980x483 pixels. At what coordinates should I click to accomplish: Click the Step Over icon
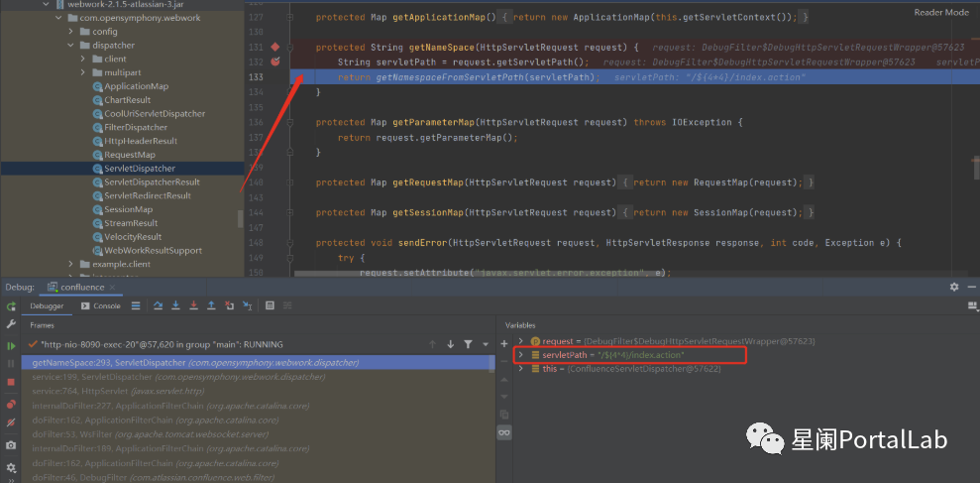(159, 305)
